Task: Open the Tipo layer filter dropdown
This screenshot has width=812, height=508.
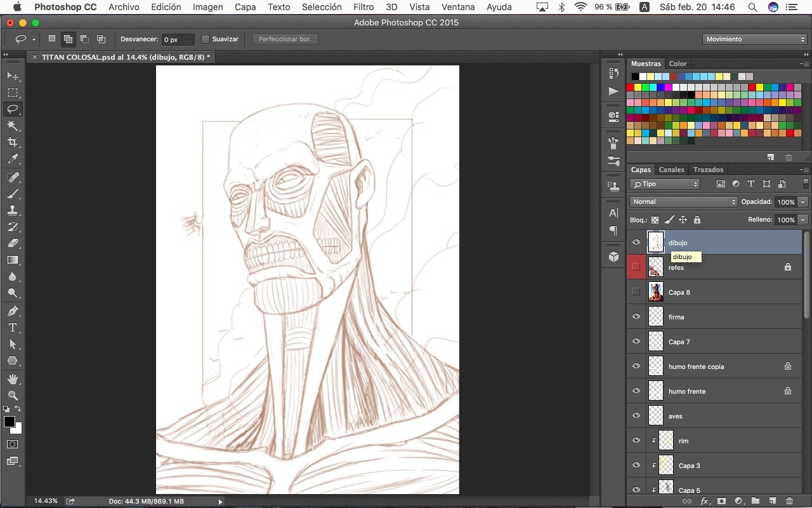Action: pos(664,184)
